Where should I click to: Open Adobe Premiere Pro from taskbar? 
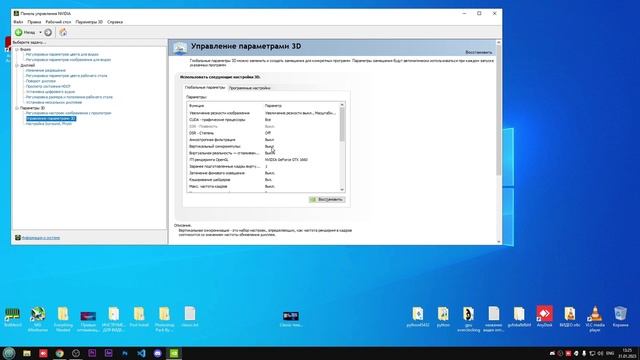tap(92, 353)
